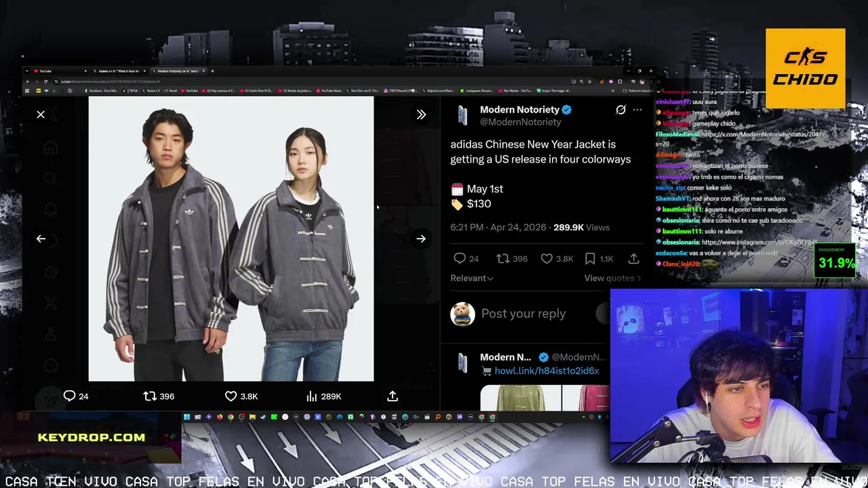
Task: Go to the next photo arrow
Action: 421,239
